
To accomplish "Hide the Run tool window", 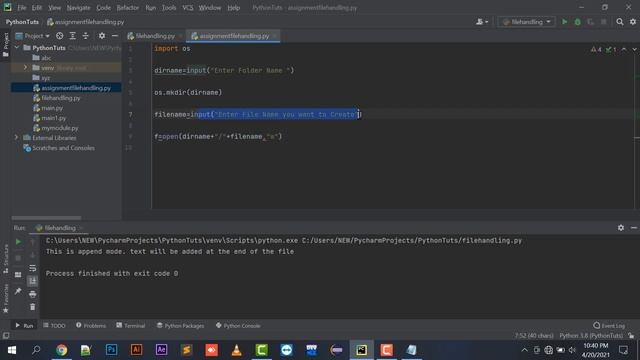I will coord(634,228).
